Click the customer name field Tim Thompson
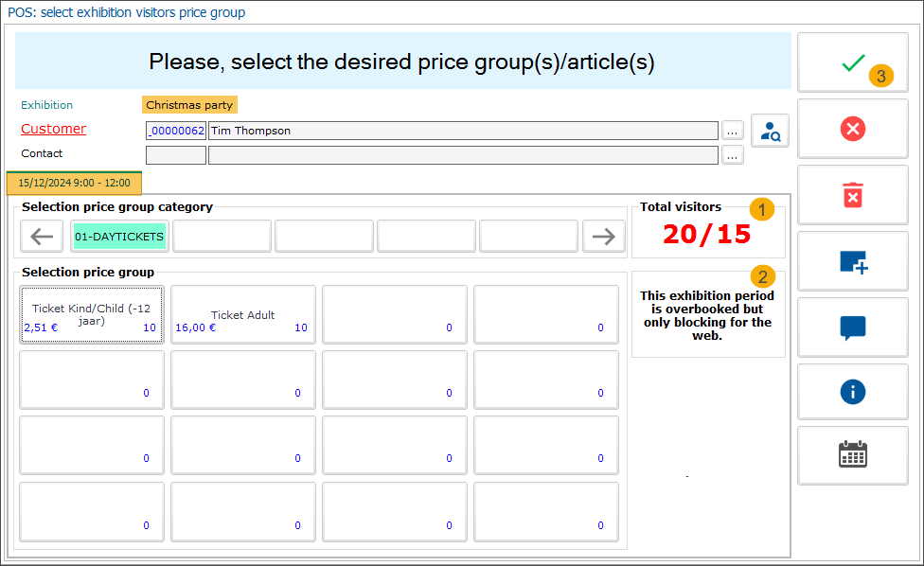This screenshot has height=566, width=924. coord(462,131)
